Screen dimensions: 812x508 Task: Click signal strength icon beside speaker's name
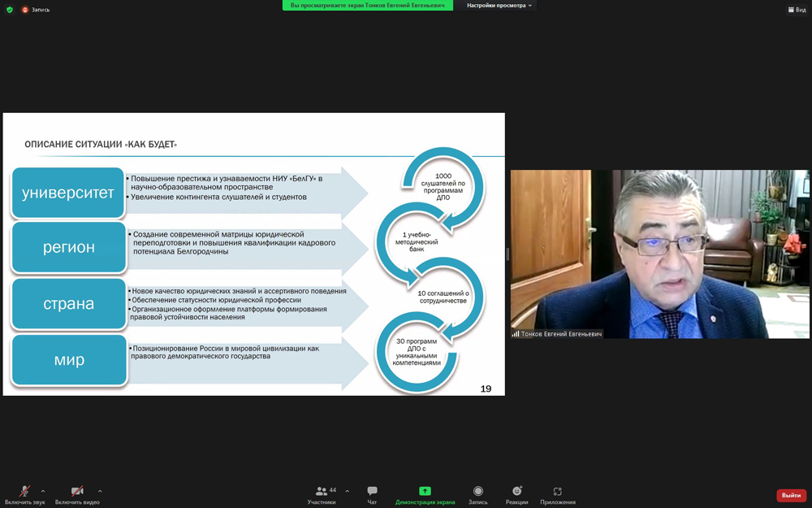point(516,334)
